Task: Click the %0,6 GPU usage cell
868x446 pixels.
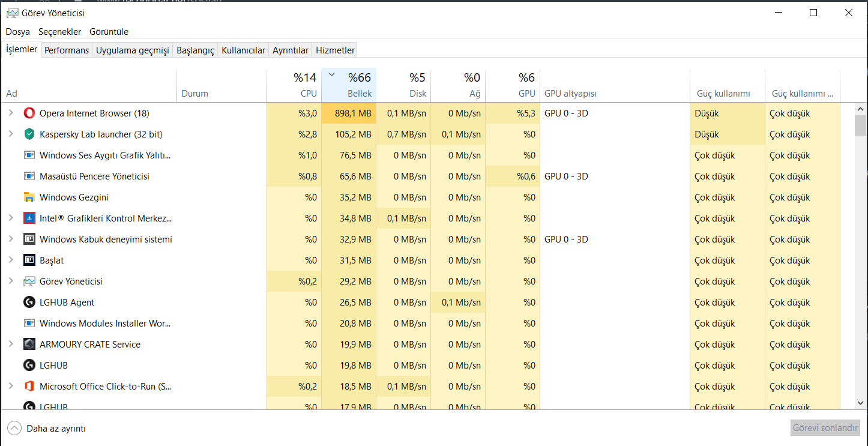Action: tap(513, 176)
